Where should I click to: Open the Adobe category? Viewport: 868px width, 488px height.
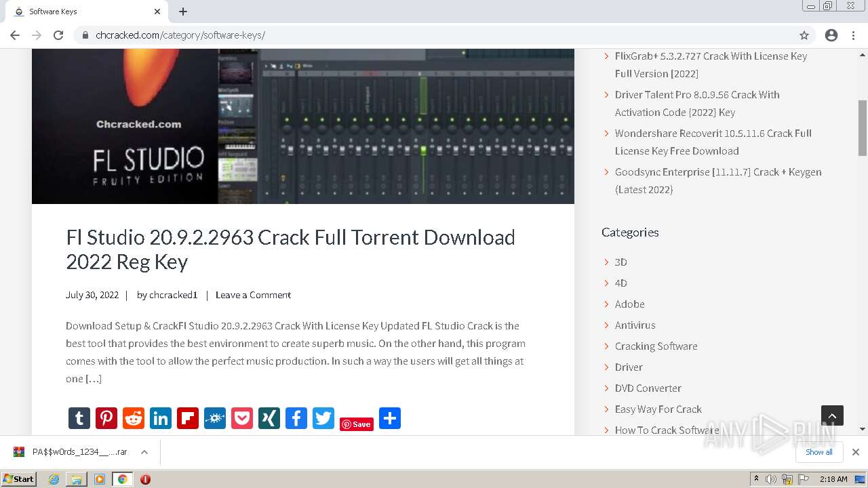tap(629, 304)
